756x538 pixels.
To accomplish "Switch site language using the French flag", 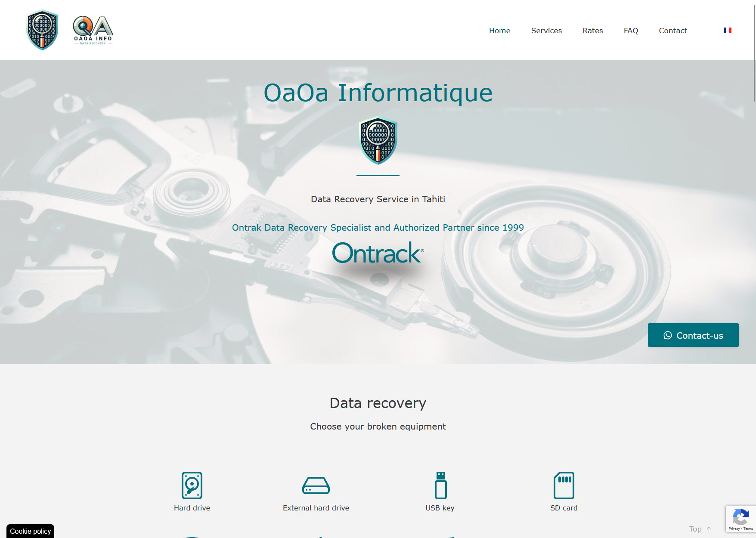I will tap(728, 30).
